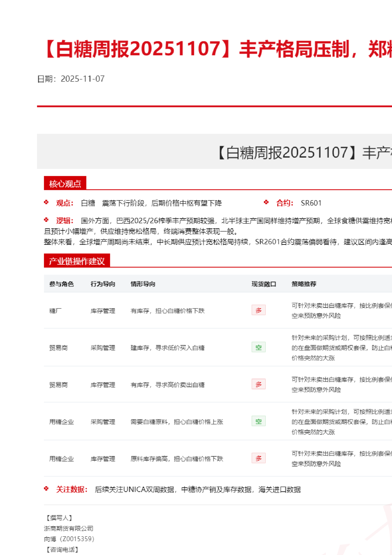Screen dimensions: 392x555
Task: Click the SR601 contract code
Action: 311,203
